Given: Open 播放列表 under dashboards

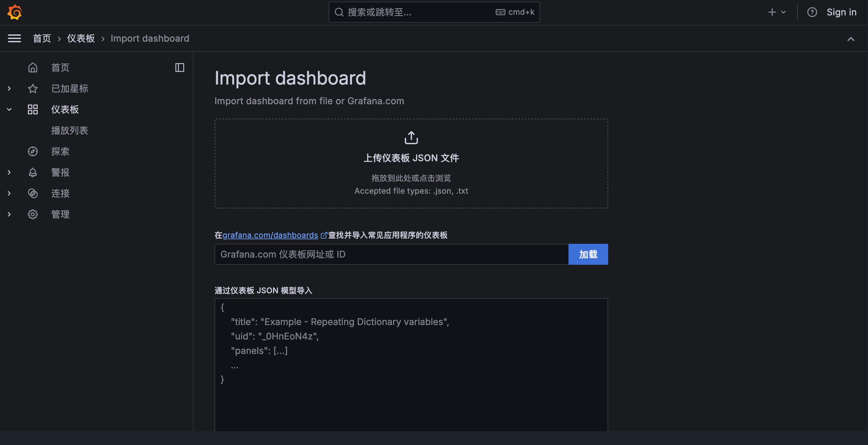Looking at the screenshot, I should click(x=70, y=131).
